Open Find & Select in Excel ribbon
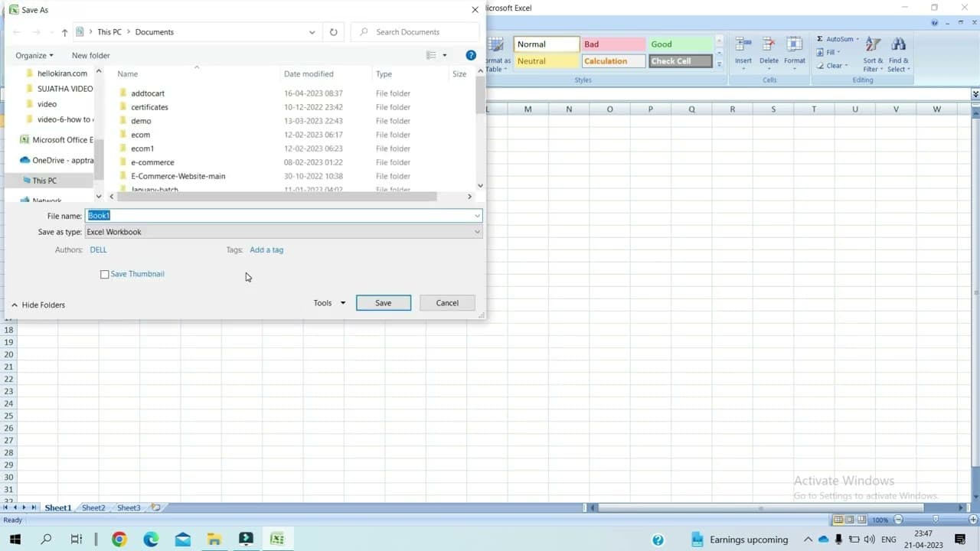This screenshot has height=551, width=980. point(899,54)
